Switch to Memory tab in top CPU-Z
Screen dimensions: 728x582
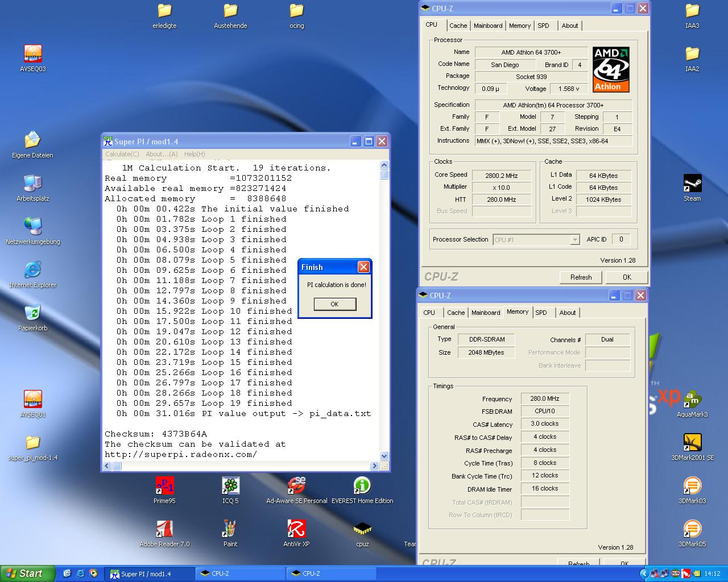[x=520, y=26]
